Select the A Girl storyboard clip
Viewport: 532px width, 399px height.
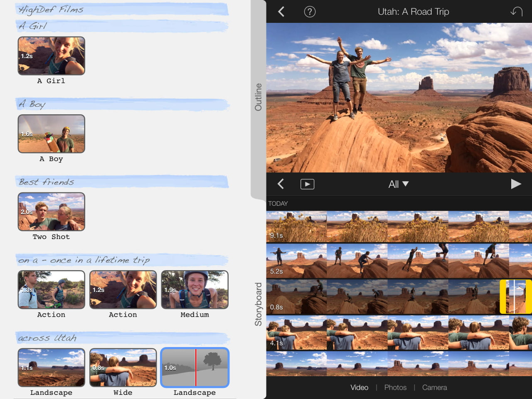coord(52,56)
